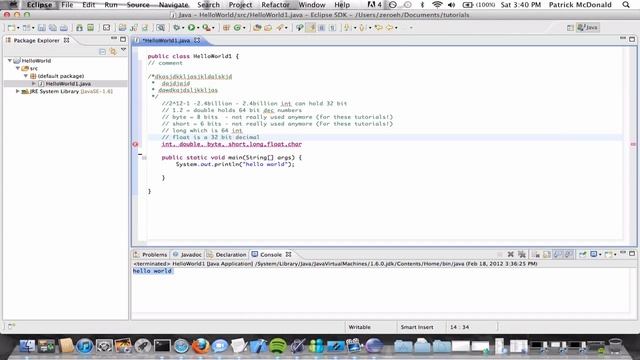Close the Package Explorer view tab

pyautogui.click(x=67, y=40)
